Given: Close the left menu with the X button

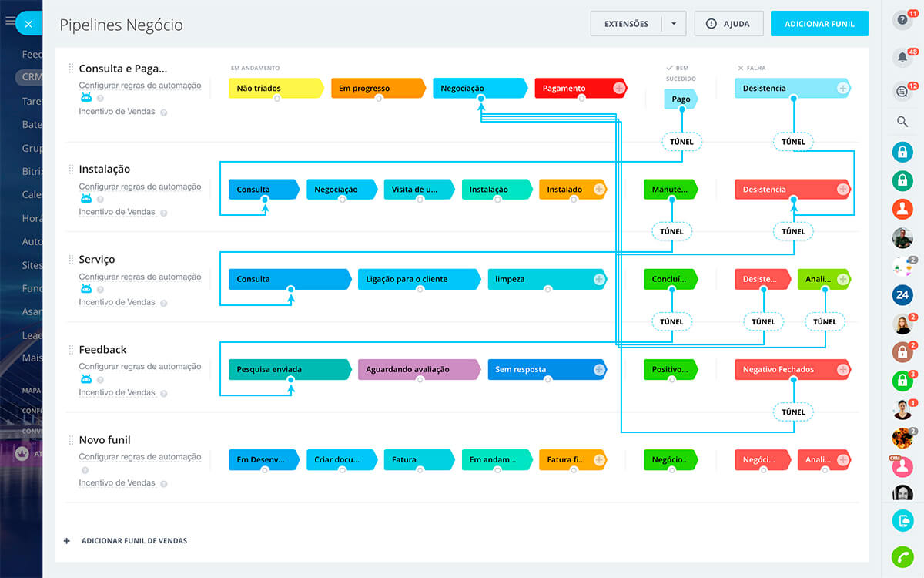Looking at the screenshot, I should (28, 24).
